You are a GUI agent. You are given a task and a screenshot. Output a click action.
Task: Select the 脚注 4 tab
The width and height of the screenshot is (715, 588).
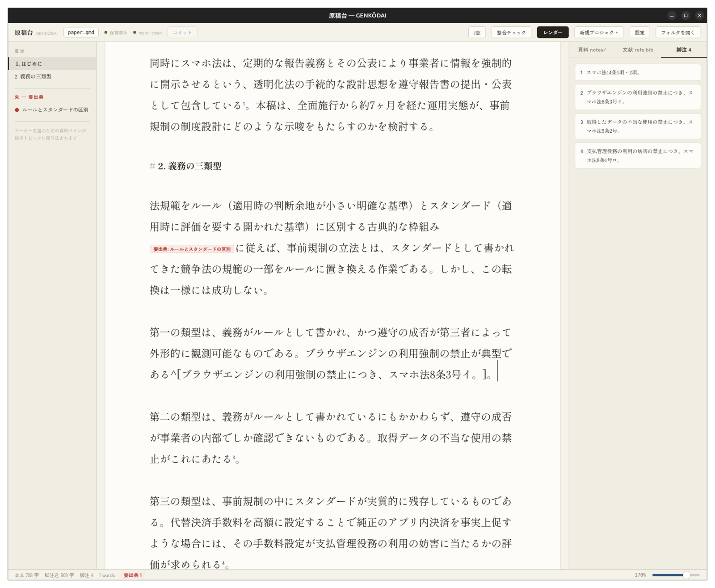tap(684, 50)
